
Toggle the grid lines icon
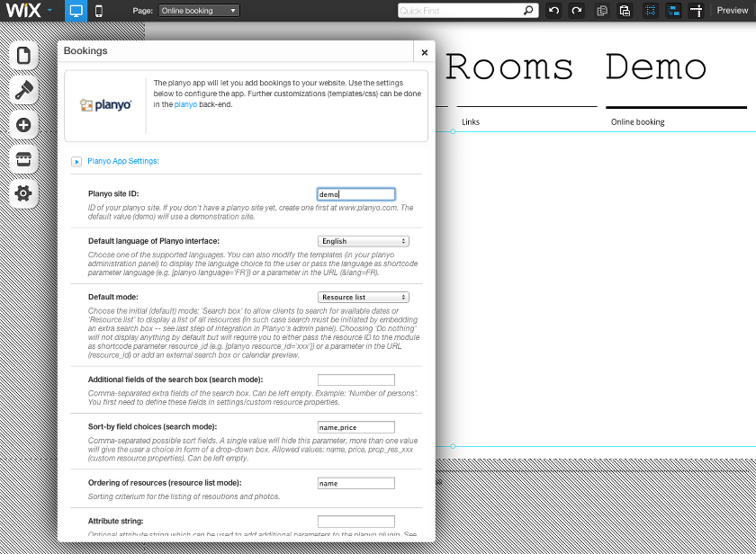[651, 11]
